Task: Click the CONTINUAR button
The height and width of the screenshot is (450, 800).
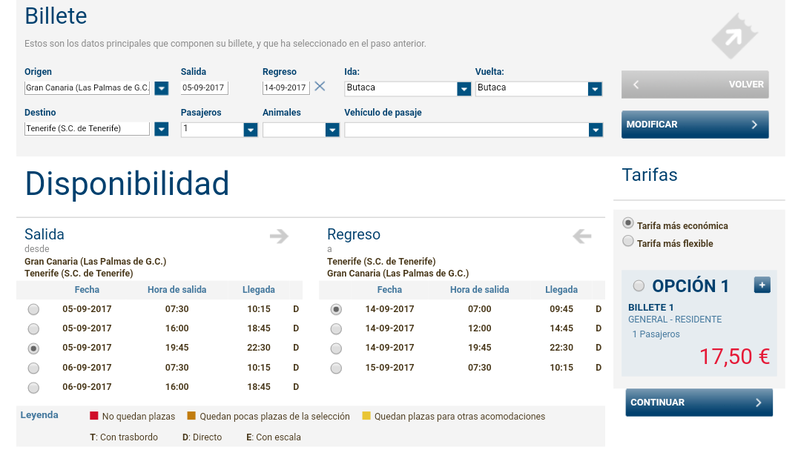Action: coord(699,402)
